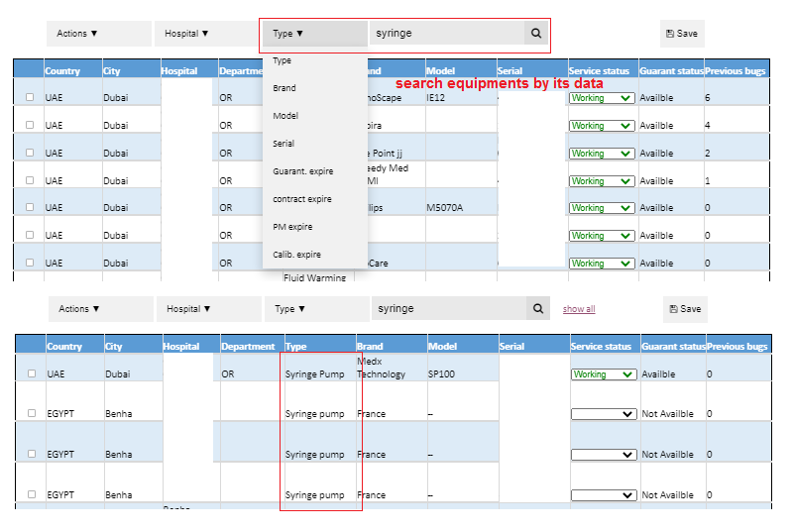Select contract expire from the dropdown list
This screenshot has height=532, width=793.
302,199
